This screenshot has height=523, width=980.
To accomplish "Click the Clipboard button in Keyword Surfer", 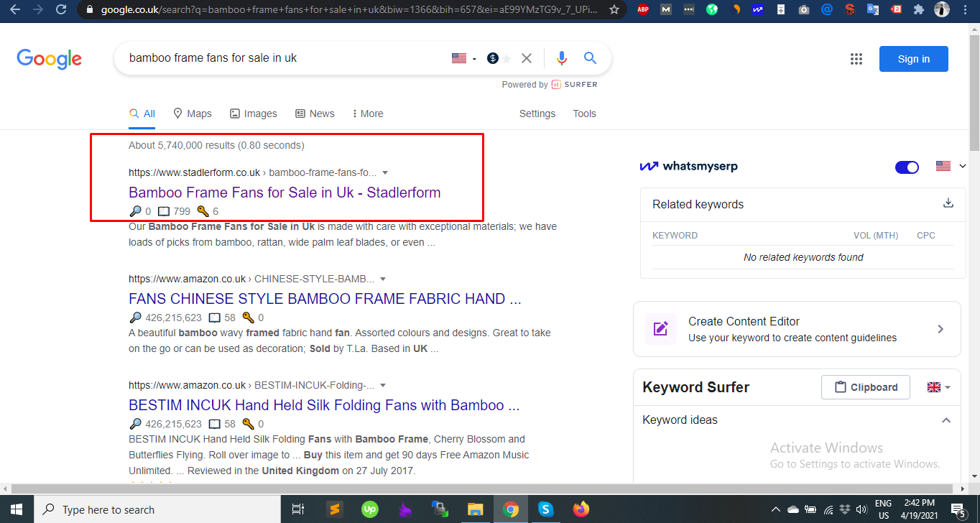I will pos(865,387).
